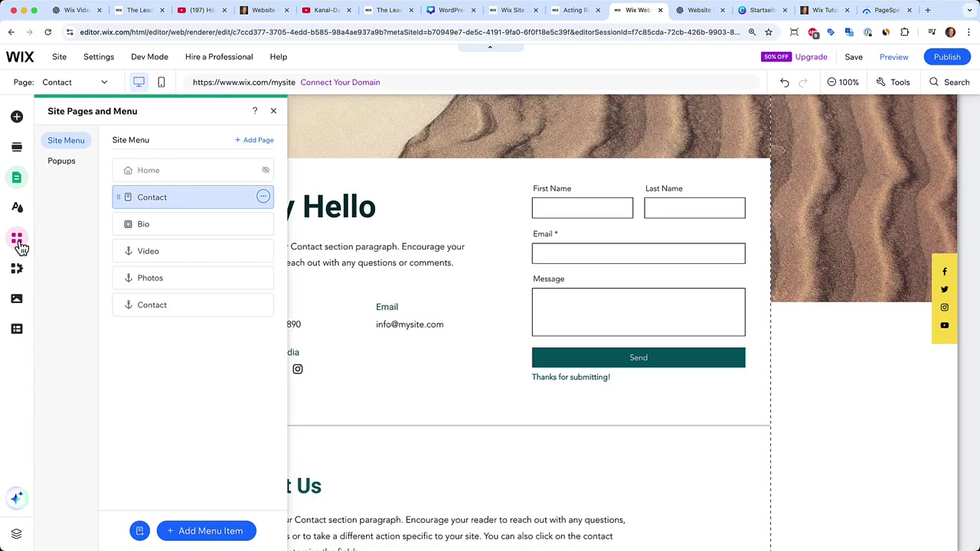The height and width of the screenshot is (551, 980).
Task: Click the Twitter icon in yellow social bar
Action: [x=944, y=289]
